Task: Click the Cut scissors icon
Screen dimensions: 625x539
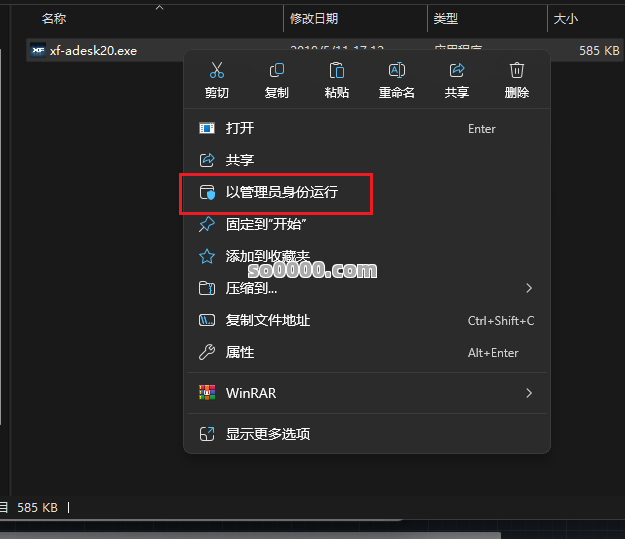Action: coord(217,71)
